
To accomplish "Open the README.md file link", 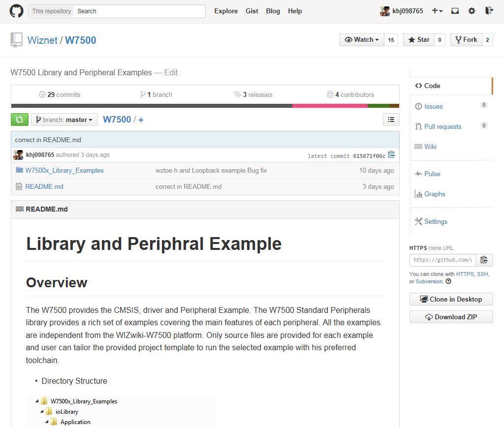I will click(x=44, y=186).
